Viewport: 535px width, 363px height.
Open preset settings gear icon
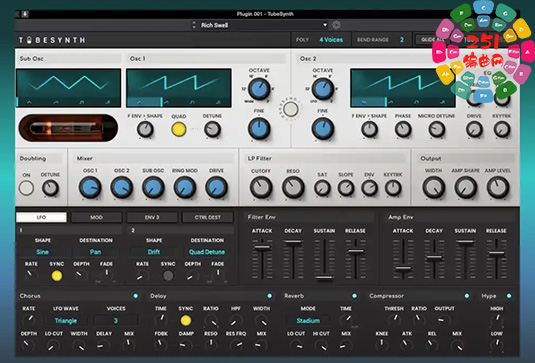(336, 25)
